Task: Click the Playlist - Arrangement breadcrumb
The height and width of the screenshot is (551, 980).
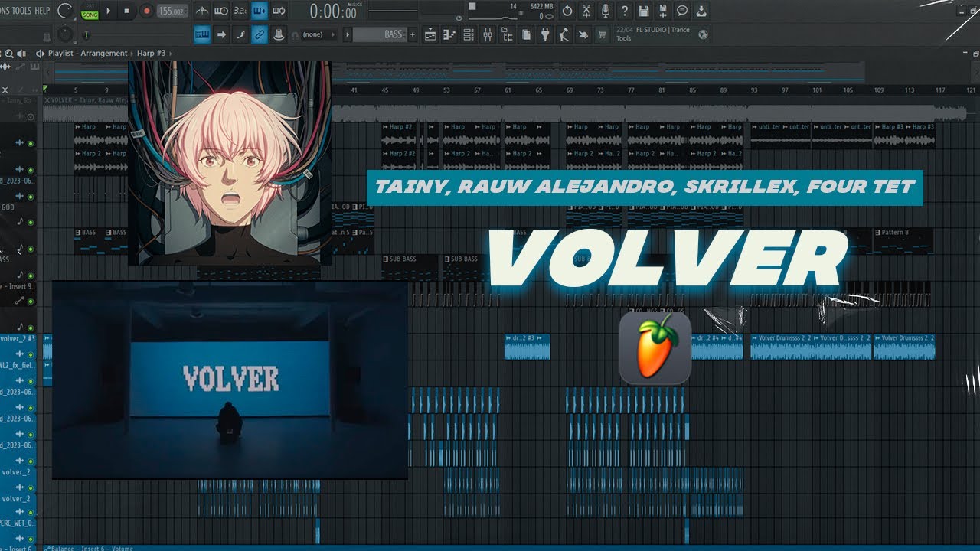Action: pos(87,54)
